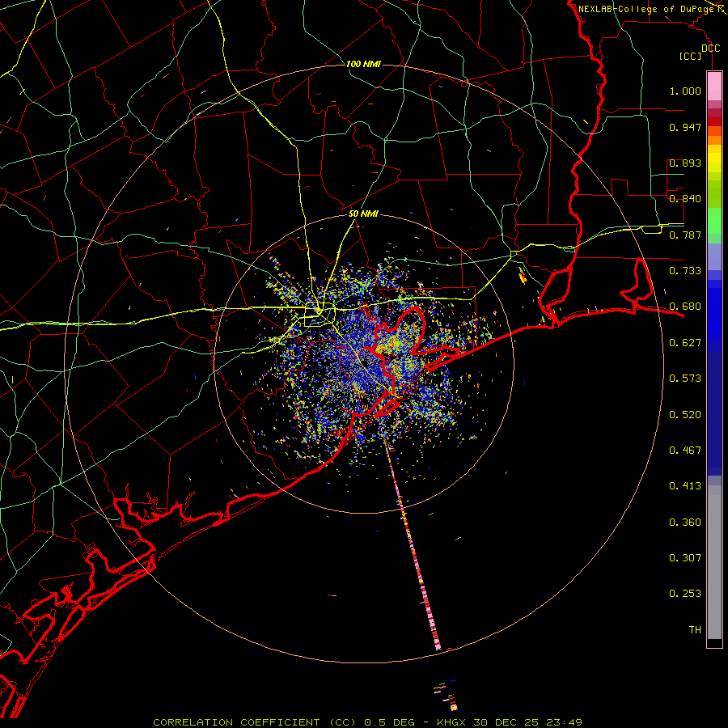Click the 100 NMI range ring label

363,64
